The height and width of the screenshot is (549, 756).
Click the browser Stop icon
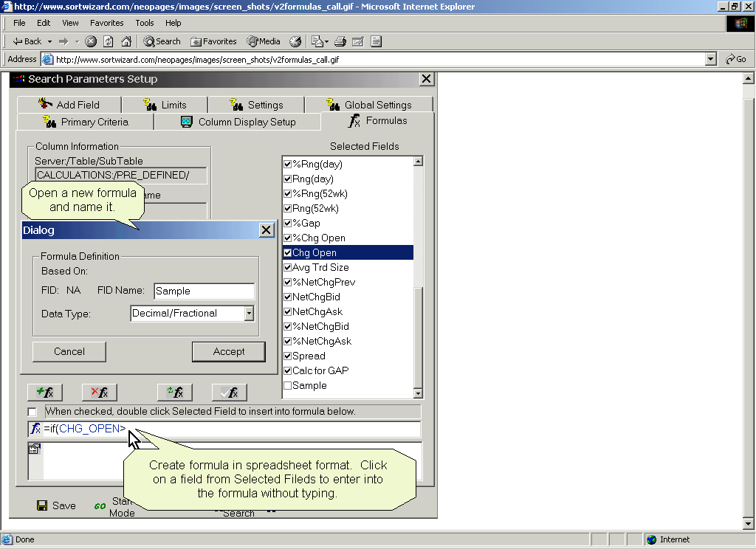tap(91, 41)
